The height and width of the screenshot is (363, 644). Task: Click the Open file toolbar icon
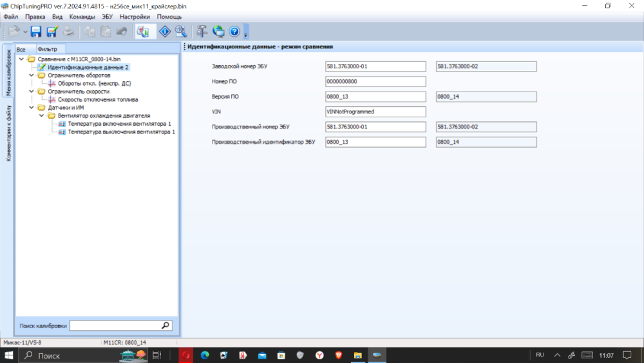14,31
